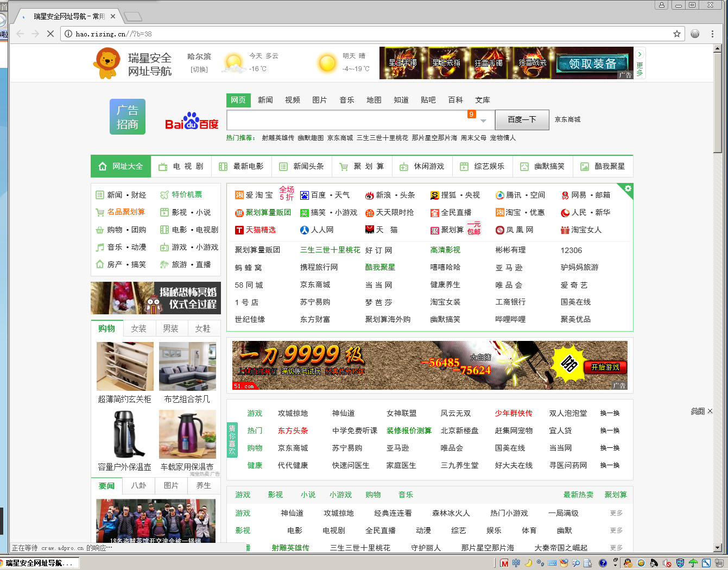Open the 最新电影 navigation tab
This screenshot has width=728, height=570.
coord(242,166)
